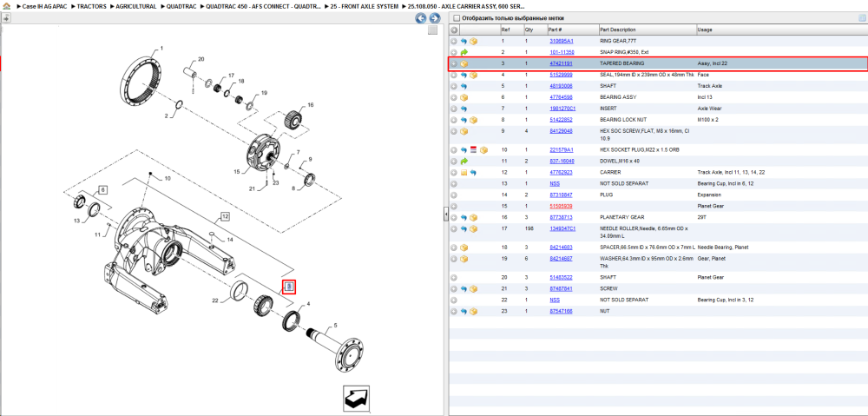Click the box icon on RING GEAR row
This screenshot has height=416, width=868.
tap(474, 41)
